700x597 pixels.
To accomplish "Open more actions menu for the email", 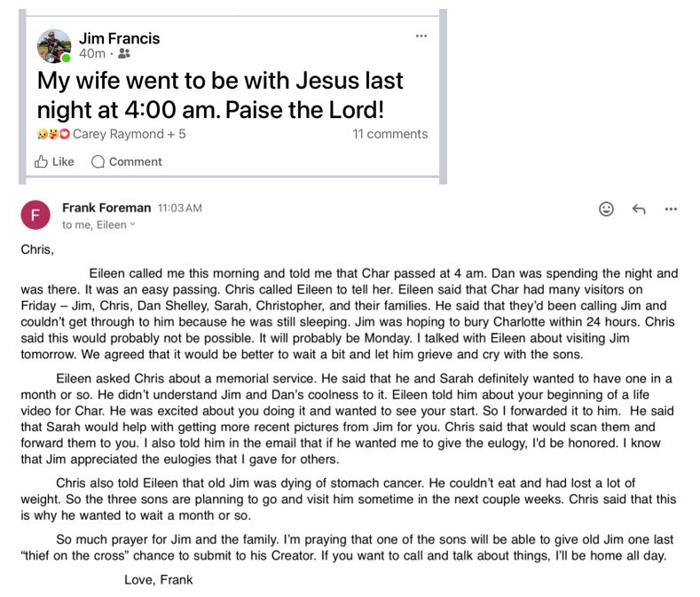I will point(671,208).
